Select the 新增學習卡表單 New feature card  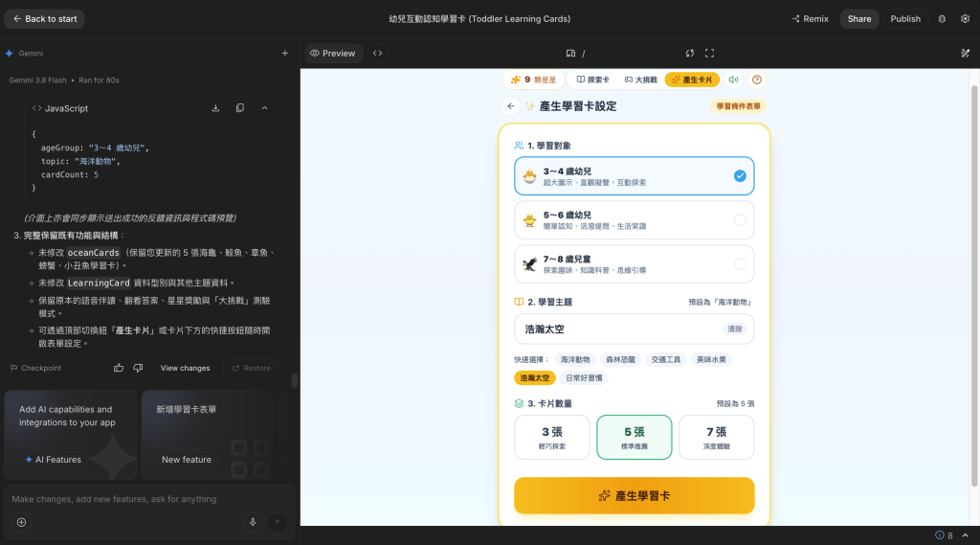coord(208,435)
